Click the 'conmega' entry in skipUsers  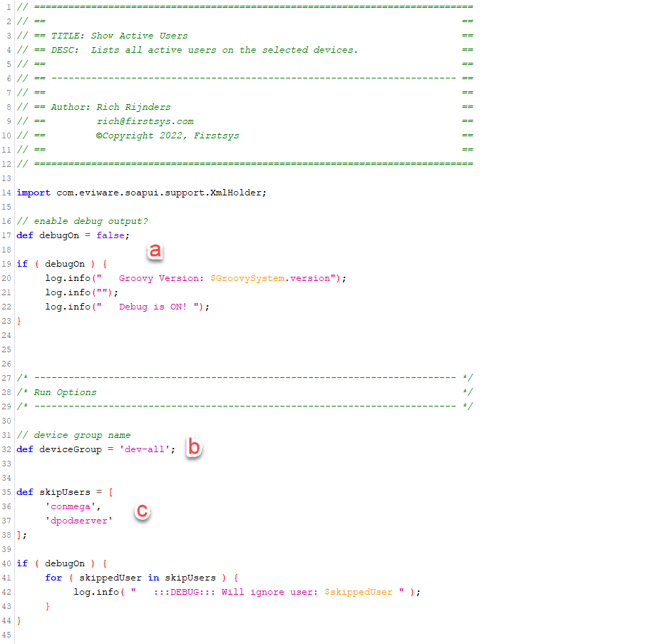pyautogui.click(x=73, y=506)
